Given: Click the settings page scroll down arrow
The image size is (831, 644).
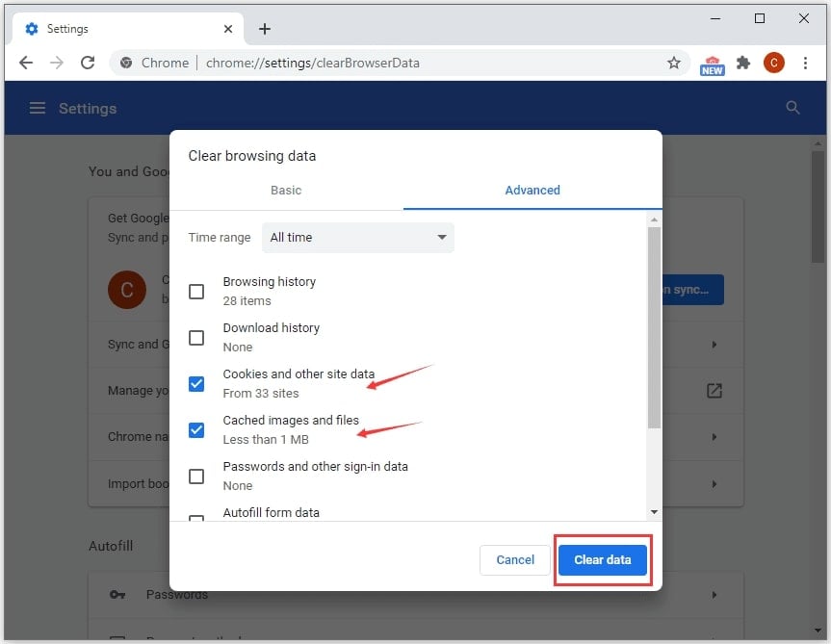Looking at the screenshot, I should click(818, 630).
